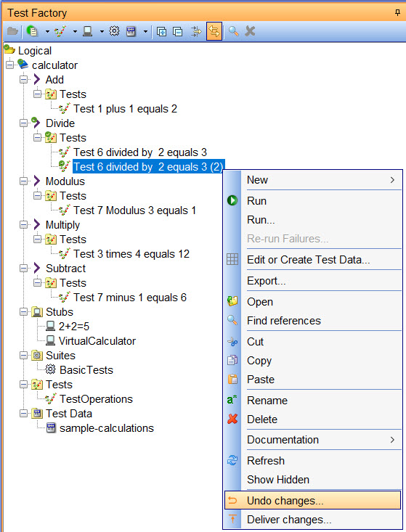The image size is (406, 532).
Task: Choose Cut from context menu
Action: (x=312, y=342)
